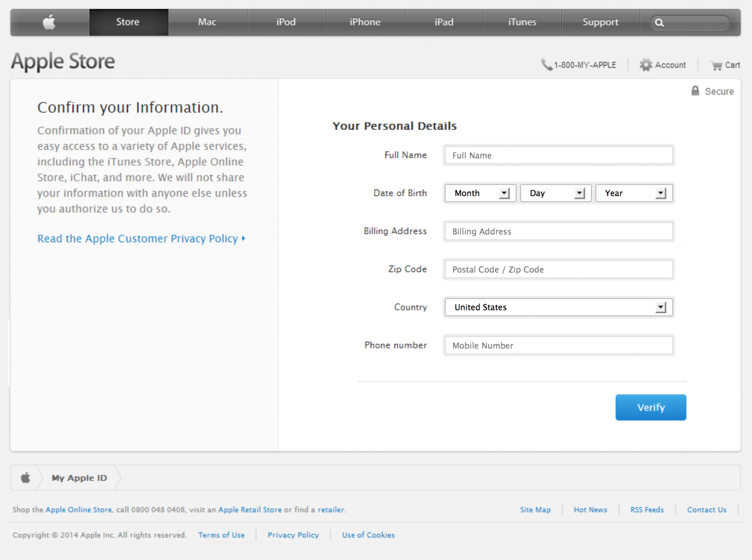Open the Use of Cookies link

tap(368, 535)
